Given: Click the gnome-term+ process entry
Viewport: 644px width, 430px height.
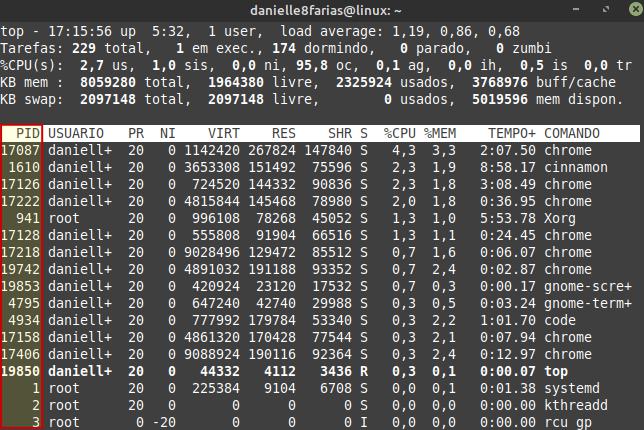Looking at the screenshot, I should point(584,303).
